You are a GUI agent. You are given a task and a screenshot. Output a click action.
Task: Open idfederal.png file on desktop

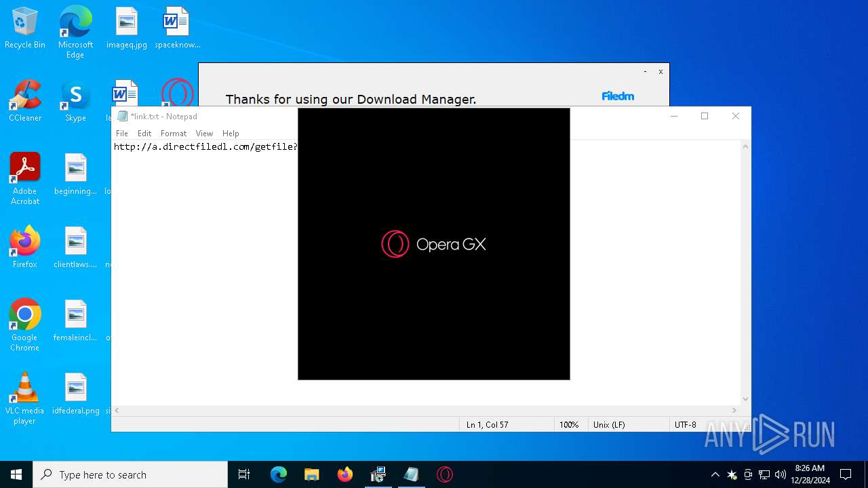(75, 394)
